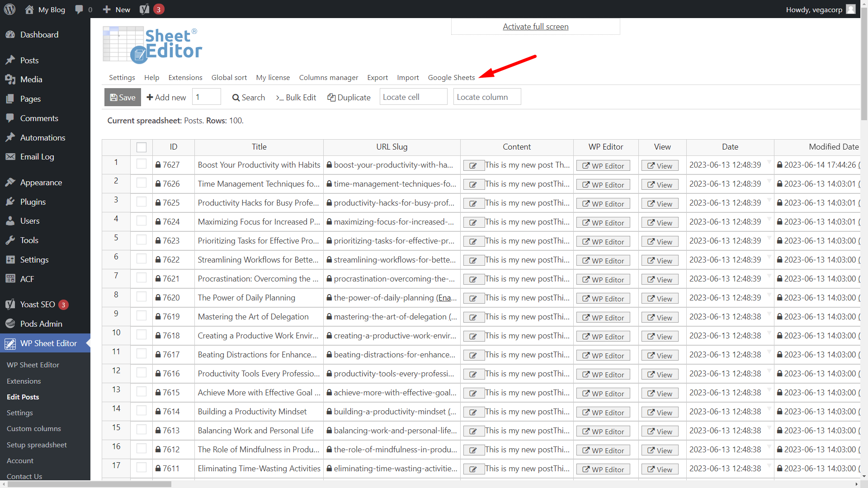Expand the + New menu in the admin bar
This screenshot has height=488, width=868.
tap(116, 9)
